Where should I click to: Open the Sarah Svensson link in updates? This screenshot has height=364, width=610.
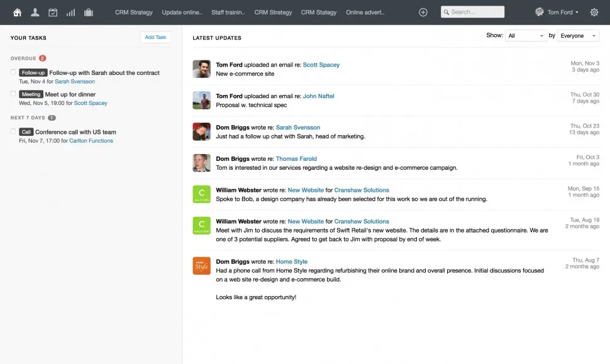pyautogui.click(x=297, y=128)
